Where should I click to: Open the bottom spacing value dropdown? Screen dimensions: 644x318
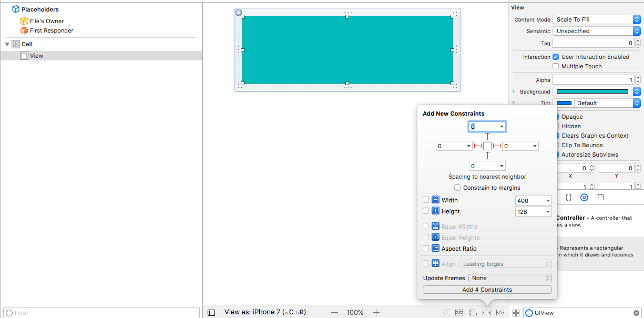(x=502, y=166)
